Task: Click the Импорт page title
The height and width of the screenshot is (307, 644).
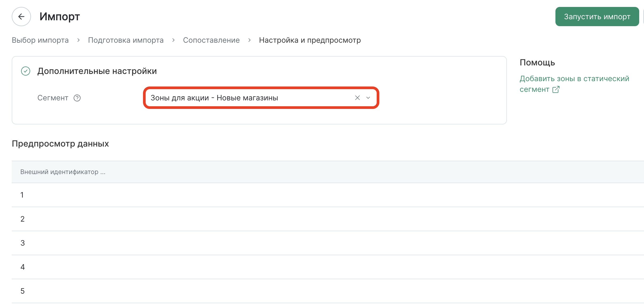Action: pos(60,17)
